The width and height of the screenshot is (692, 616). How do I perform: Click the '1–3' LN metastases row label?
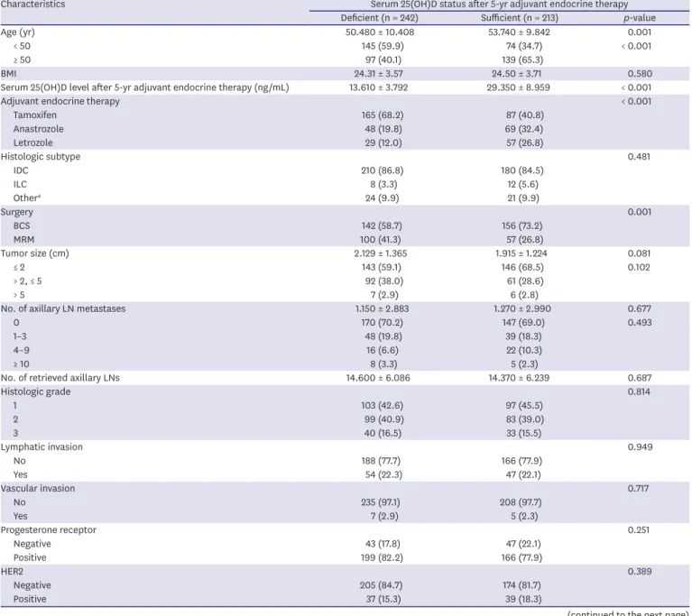click(20, 336)
